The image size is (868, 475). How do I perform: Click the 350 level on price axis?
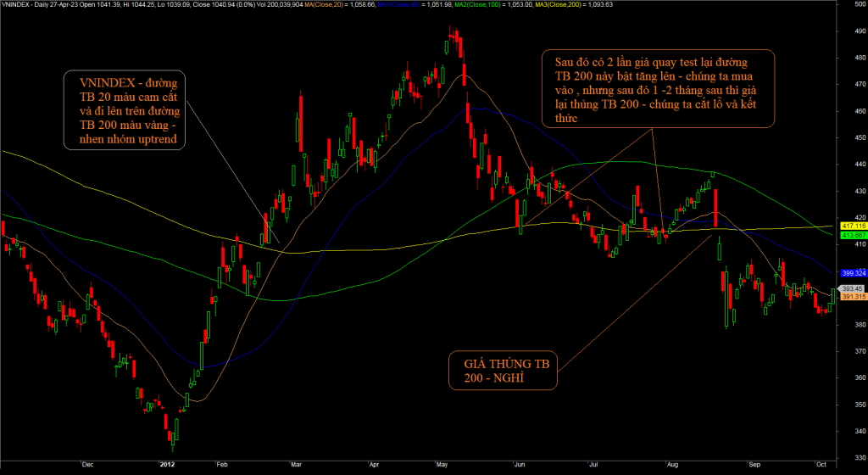point(860,404)
